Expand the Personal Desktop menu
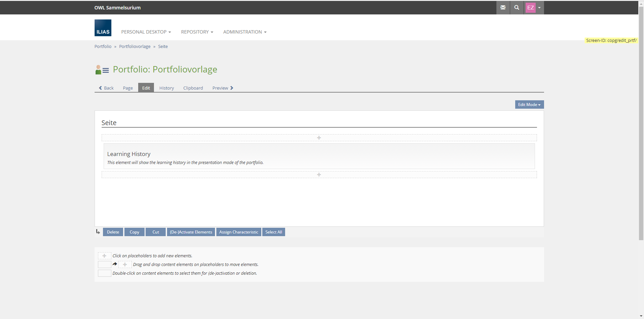This screenshot has width=644, height=319. [146, 32]
